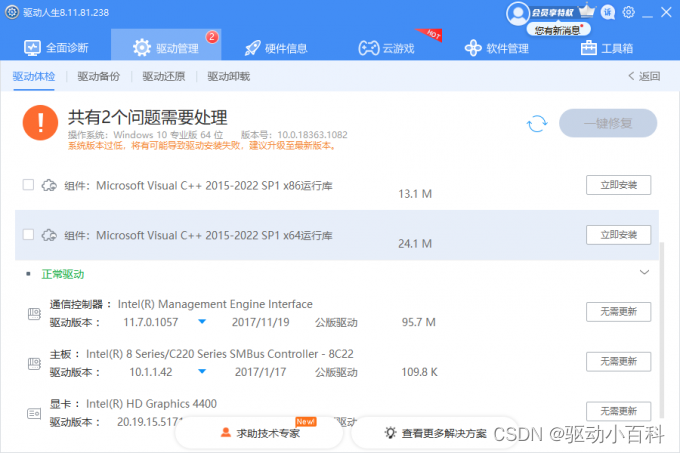Image resolution: width=680 pixels, height=453 pixels.
Task: Switch to 驱动还原 sub-tab
Action: tap(163, 76)
